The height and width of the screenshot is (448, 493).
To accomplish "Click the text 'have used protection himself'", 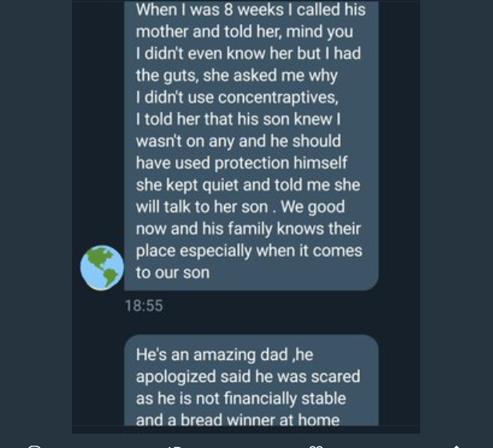I will click(x=242, y=163).
